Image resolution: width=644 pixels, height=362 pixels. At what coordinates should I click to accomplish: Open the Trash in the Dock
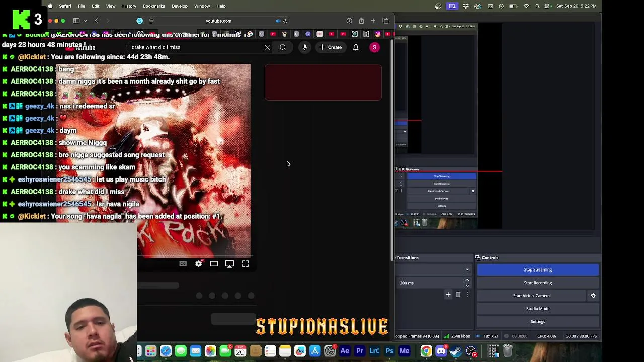pyautogui.click(x=508, y=351)
